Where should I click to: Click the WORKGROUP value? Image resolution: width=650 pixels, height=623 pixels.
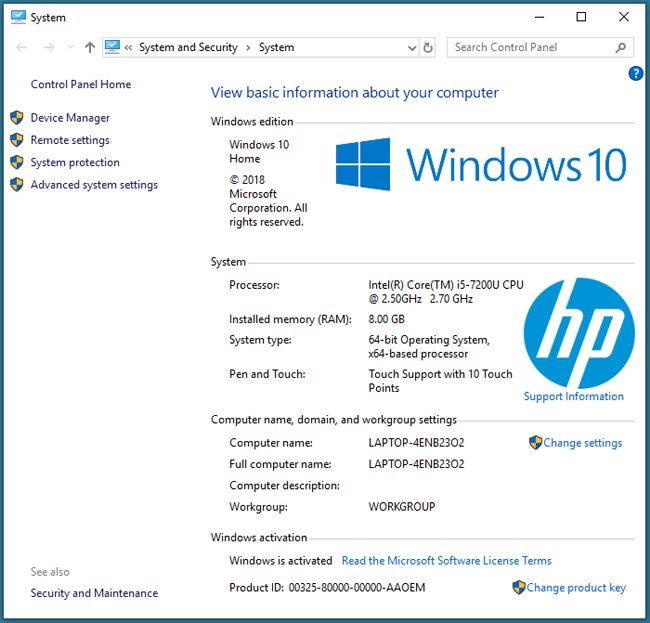click(x=402, y=507)
